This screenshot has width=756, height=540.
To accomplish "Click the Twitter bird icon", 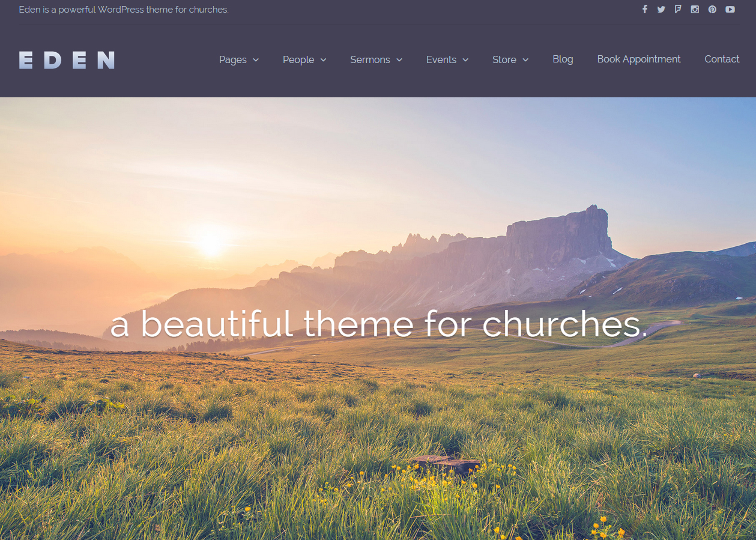I will 661,9.
